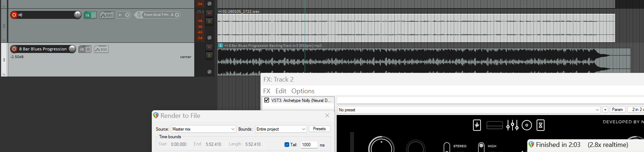Click the Tail 1000 ms input field

[x=309, y=145]
